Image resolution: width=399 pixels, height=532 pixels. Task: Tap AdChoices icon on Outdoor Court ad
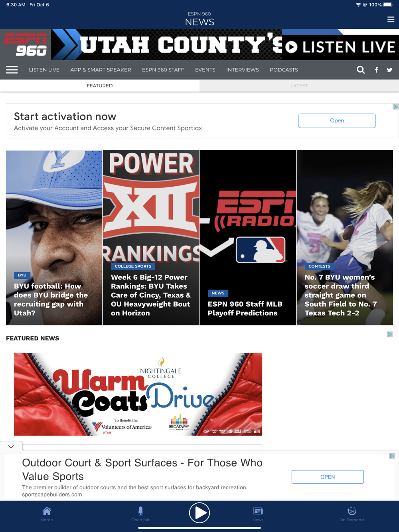[392, 456]
